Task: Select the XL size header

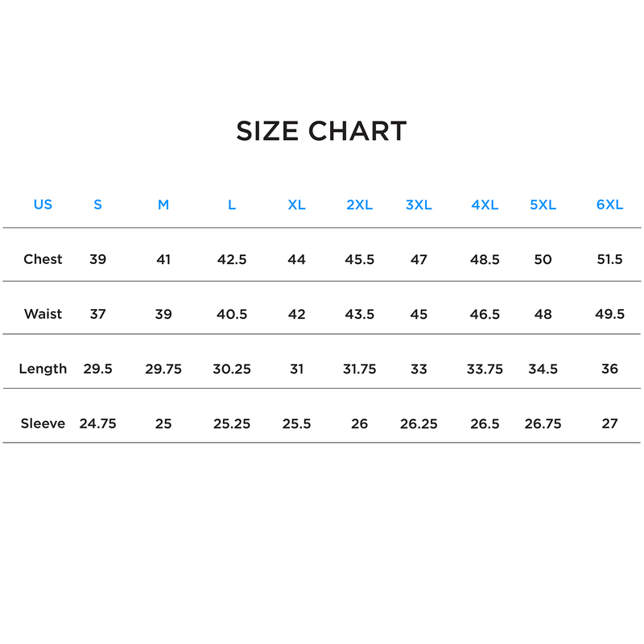Action: click(x=296, y=204)
